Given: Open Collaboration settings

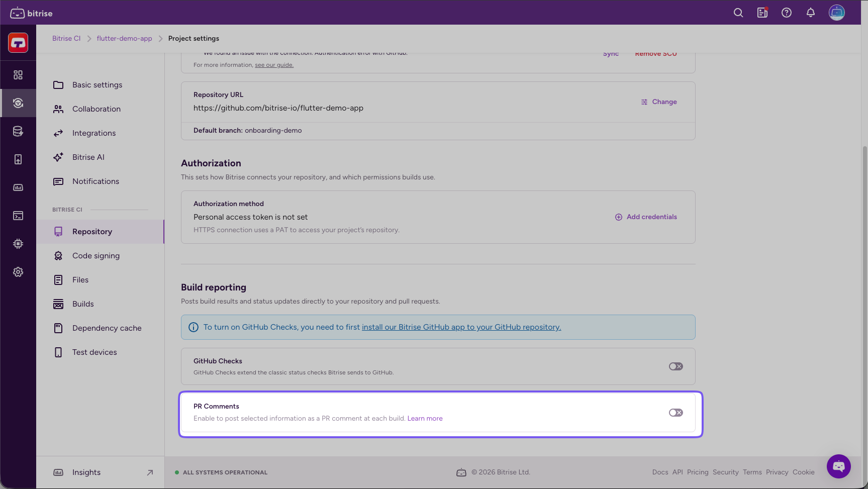Looking at the screenshot, I should click(x=101, y=109).
